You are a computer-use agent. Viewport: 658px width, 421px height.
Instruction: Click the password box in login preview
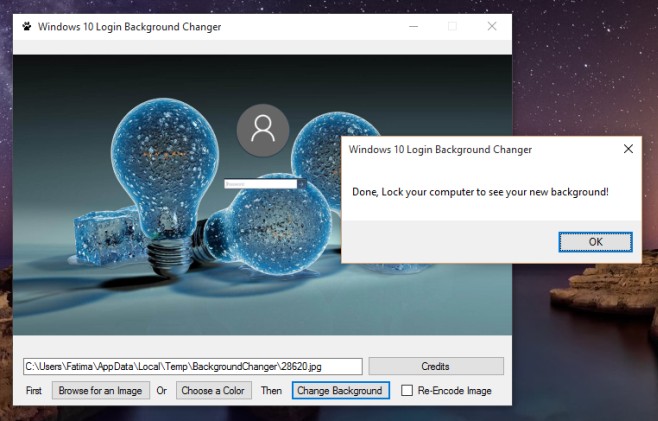click(261, 184)
